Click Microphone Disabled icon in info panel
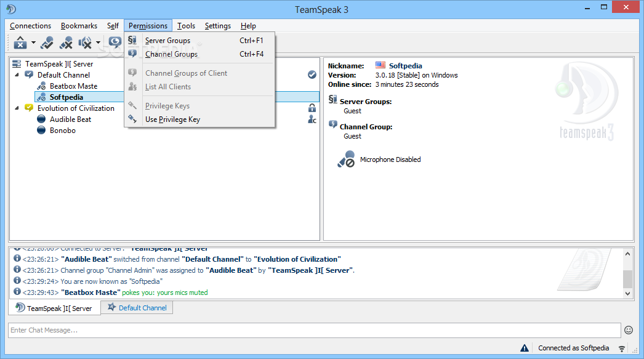The width and height of the screenshot is (644, 359). click(x=346, y=159)
